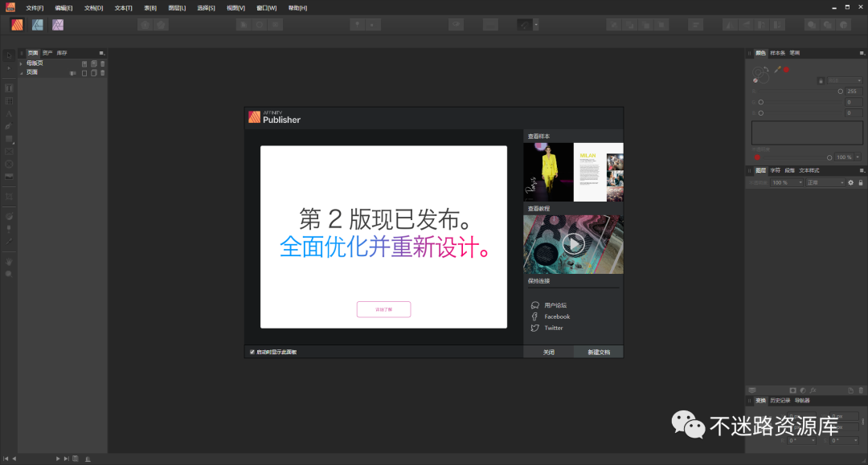Open the toolbar dropdown arrow next to brush
Image resolution: width=868 pixels, height=465 pixels.
click(x=536, y=25)
